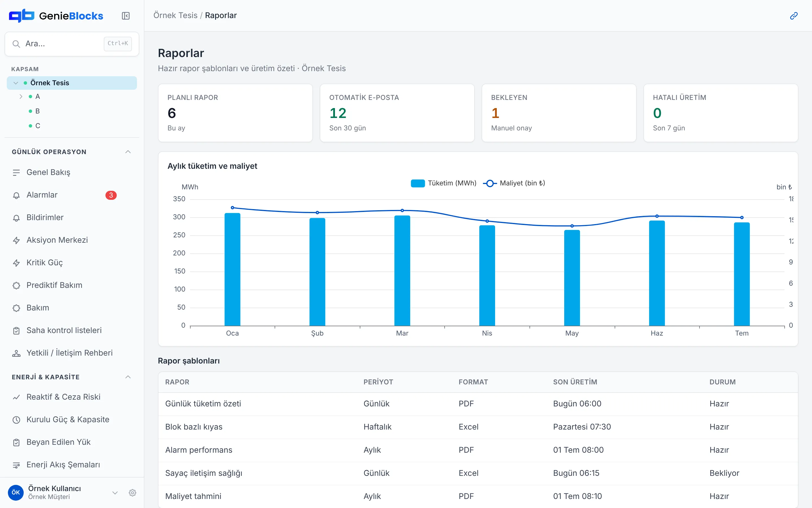Click the May cost data point
Screen dimensions: 812x508
pos(572,226)
